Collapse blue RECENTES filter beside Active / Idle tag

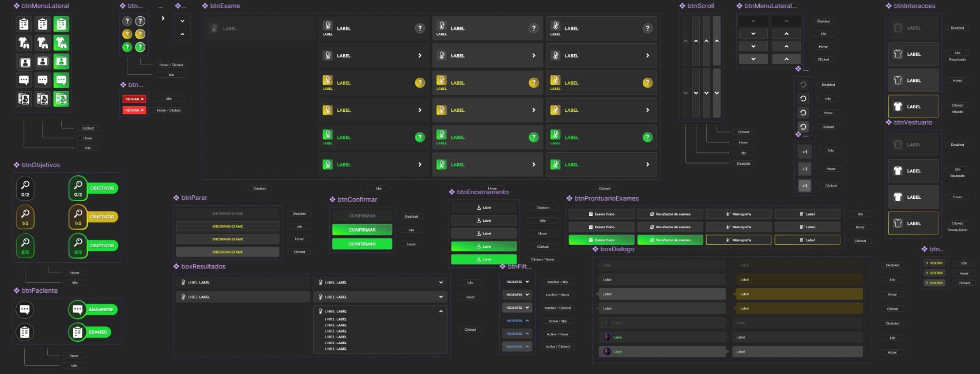(x=517, y=321)
